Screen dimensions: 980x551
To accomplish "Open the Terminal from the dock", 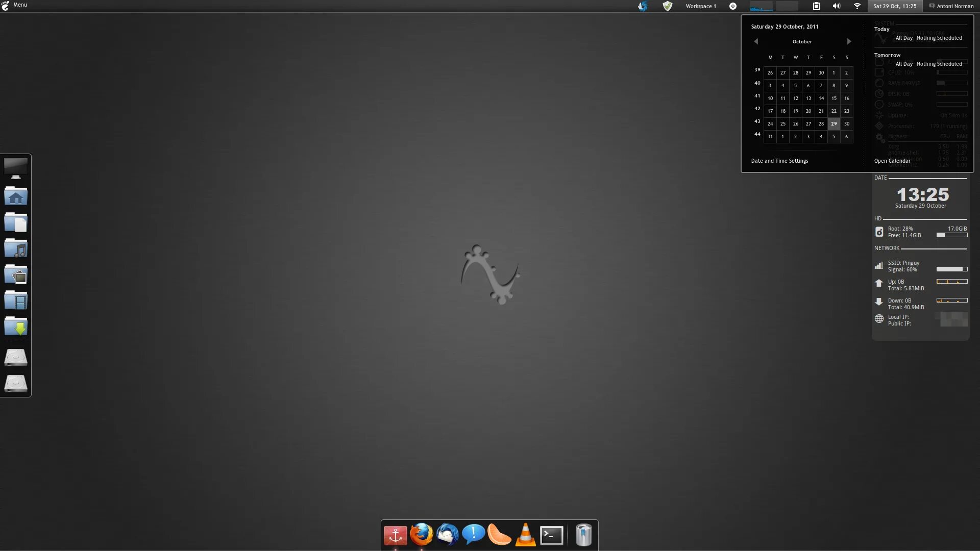I will coord(552,535).
